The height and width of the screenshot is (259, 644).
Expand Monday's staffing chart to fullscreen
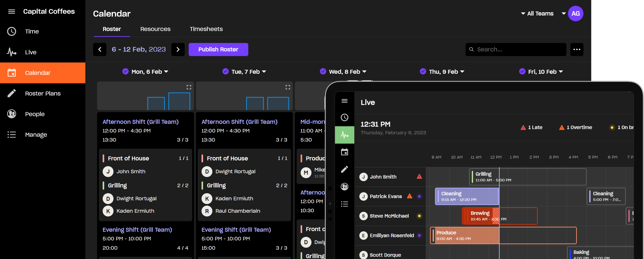tap(189, 87)
